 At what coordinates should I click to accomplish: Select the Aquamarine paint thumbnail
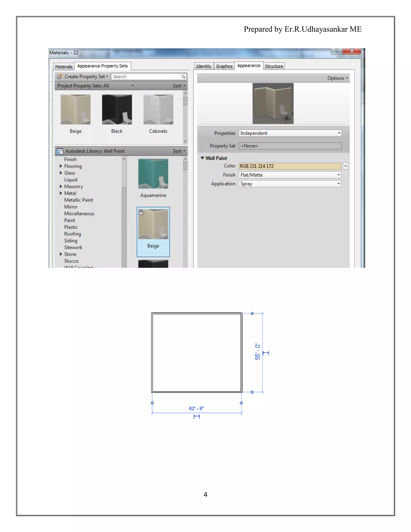(153, 174)
